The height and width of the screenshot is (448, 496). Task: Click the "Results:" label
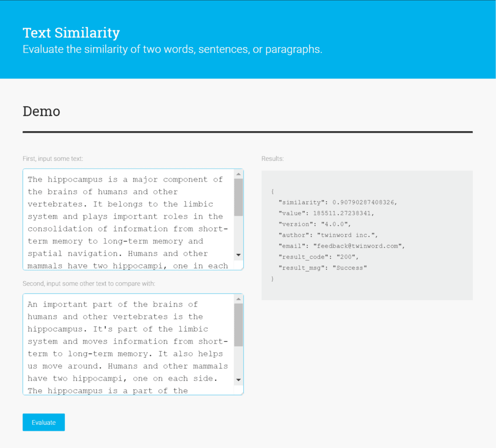272,158
